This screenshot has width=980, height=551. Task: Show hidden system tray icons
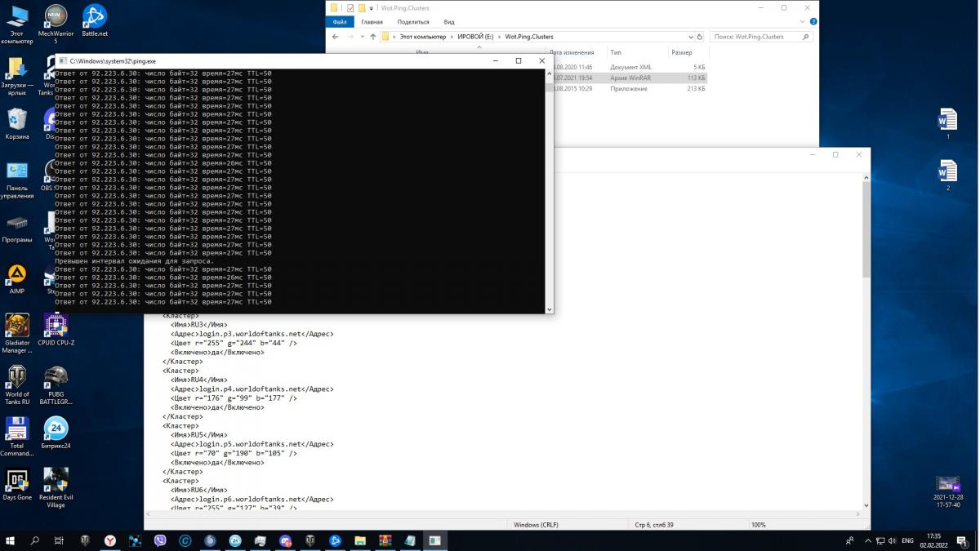coord(868,540)
